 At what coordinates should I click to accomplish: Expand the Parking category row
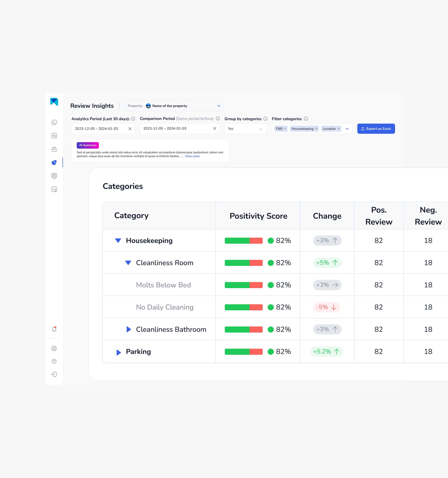point(119,353)
